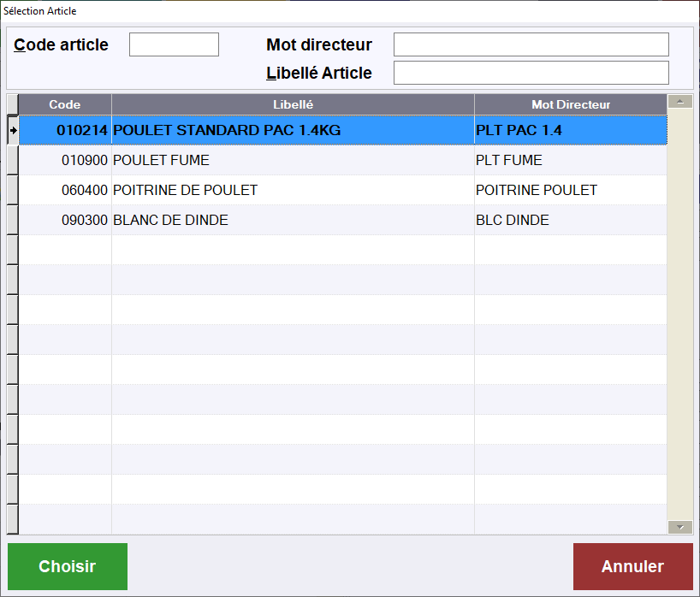
Task: Click the row selector beside 090300
Action: coord(13,220)
